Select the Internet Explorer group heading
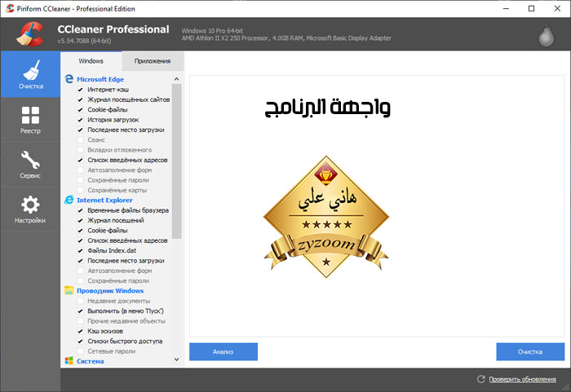The width and height of the screenshot is (571, 392). point(104,200)
